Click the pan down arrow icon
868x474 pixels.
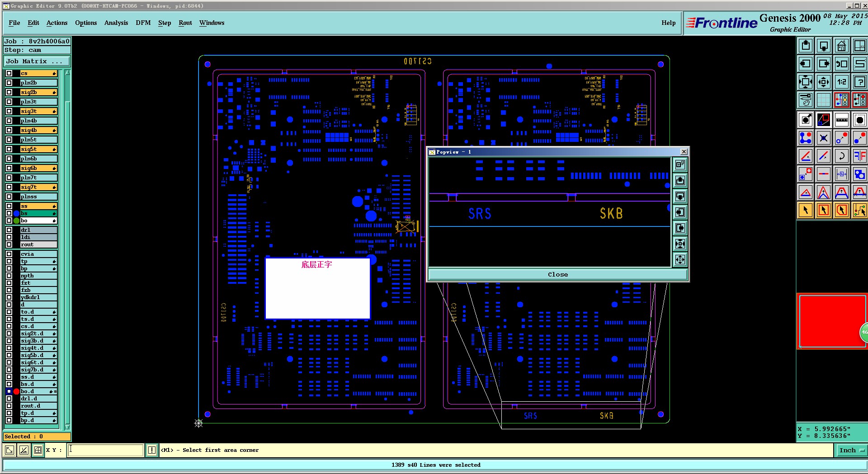point(824,46)
